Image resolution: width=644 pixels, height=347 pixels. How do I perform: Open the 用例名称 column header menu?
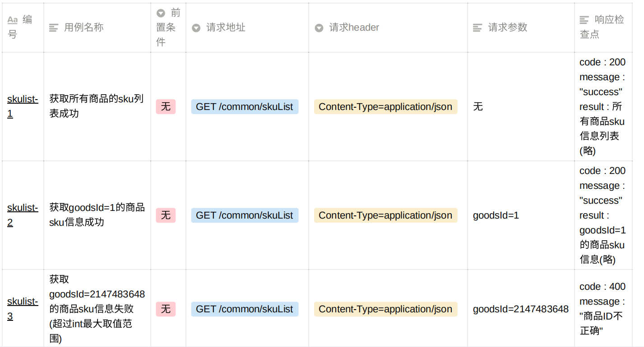[x=83, y=27]
